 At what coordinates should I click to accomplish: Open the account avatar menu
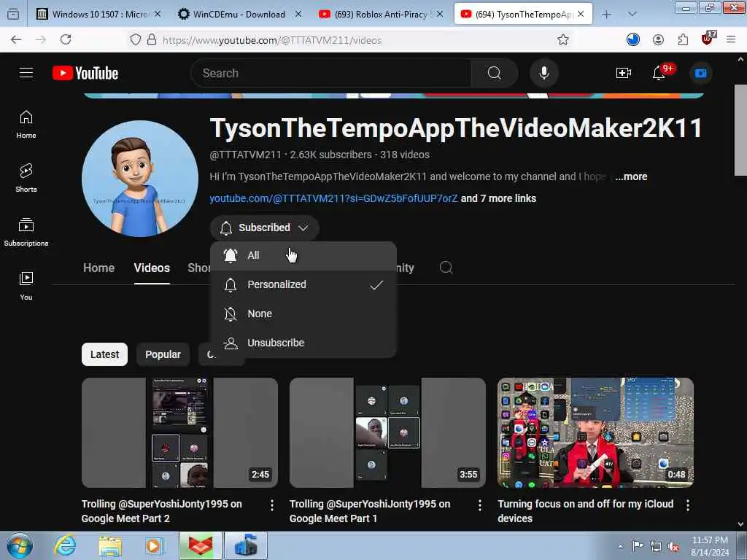point(700,74)
